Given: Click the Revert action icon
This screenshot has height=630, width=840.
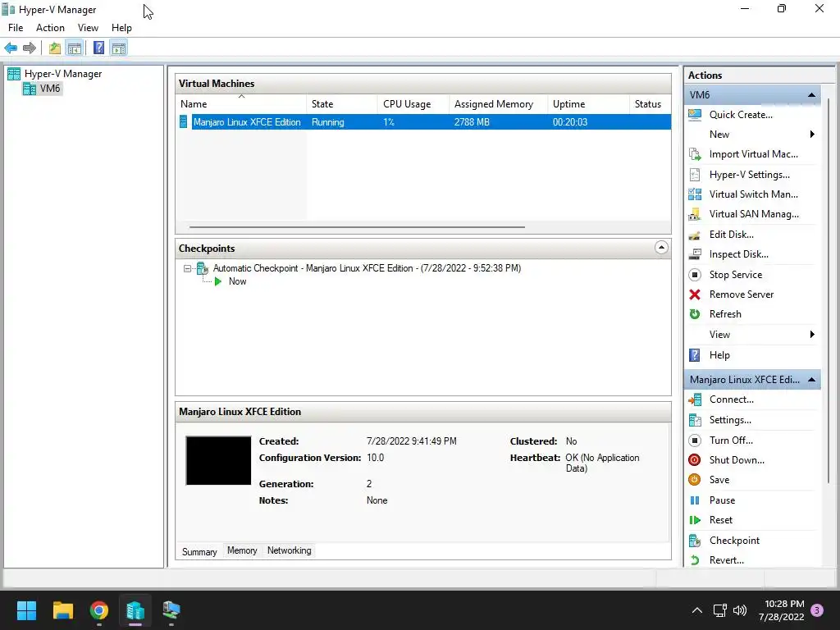Looking at the screenshot, I should (x=695, y=560).
